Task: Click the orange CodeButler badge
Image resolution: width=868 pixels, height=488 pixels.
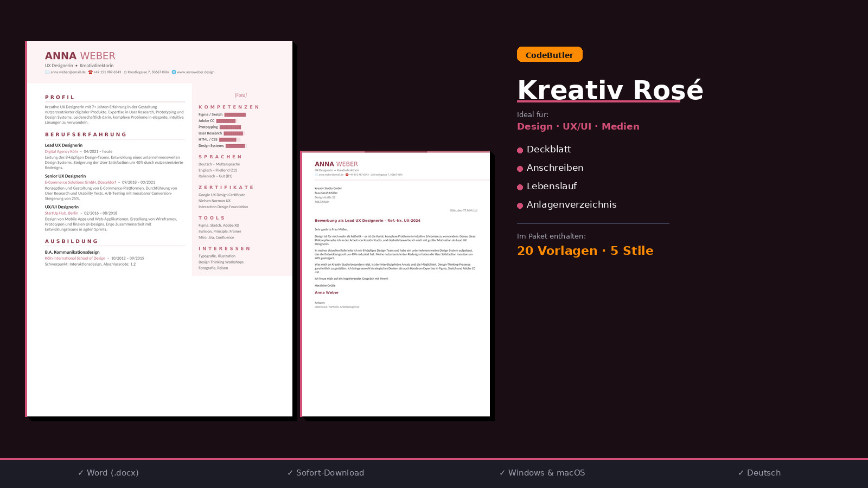Action: (550, 54)
